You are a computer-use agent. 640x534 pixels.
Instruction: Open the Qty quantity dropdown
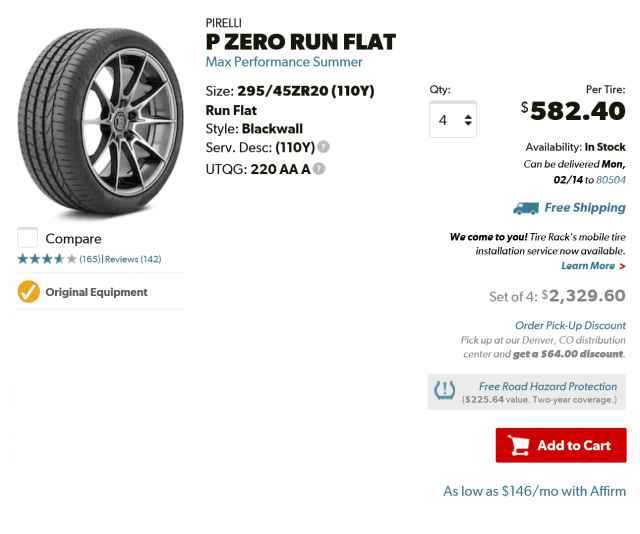click(x=453, y=120)
